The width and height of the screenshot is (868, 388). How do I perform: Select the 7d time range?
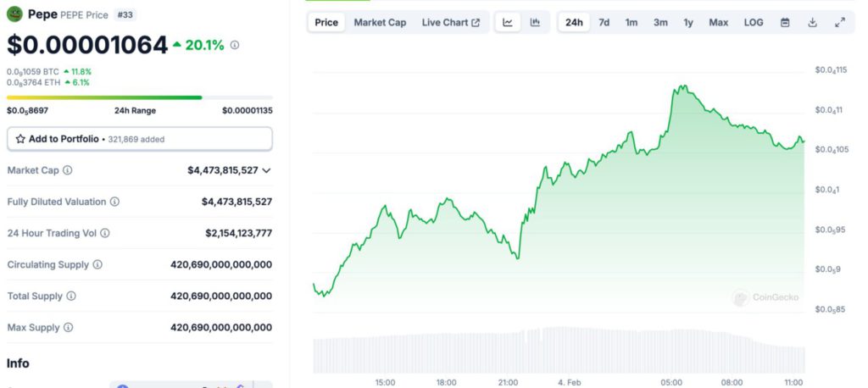tap(604, 23)
